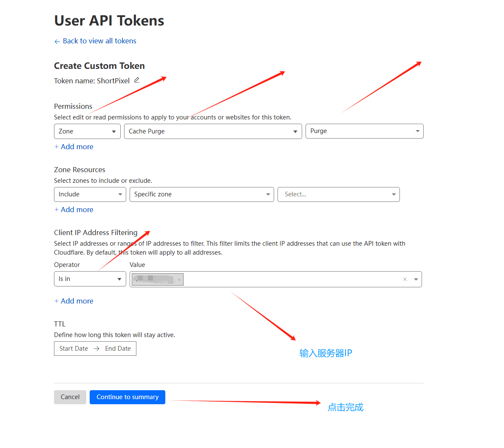This screenshot has width=504, height=448.
Task: Open the zone Select... dropdown
Action: coord(338,194)
